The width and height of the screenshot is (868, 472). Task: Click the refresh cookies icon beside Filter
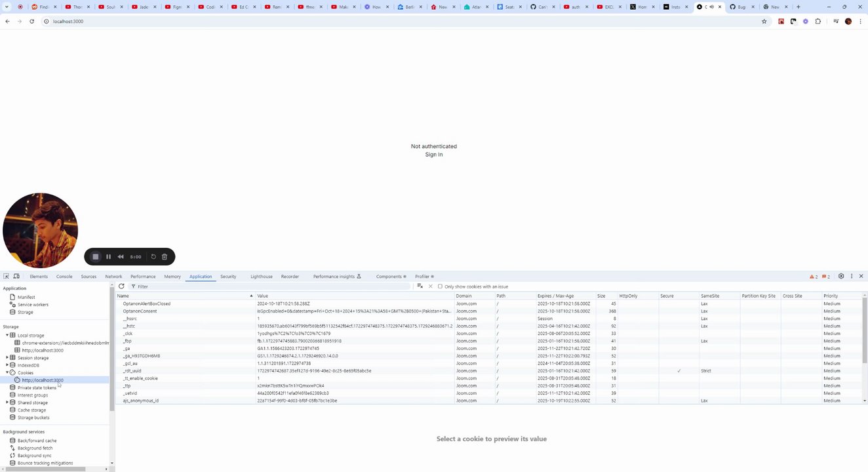(121, 286)
